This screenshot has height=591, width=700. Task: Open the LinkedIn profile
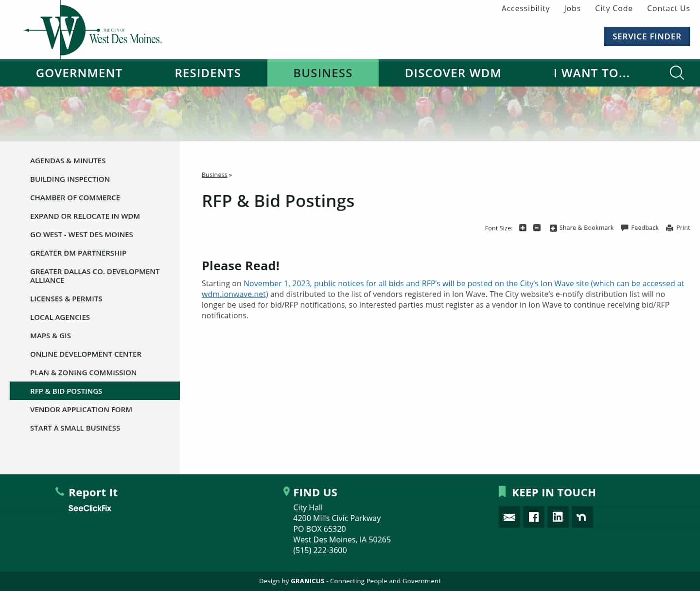point(558,517)
